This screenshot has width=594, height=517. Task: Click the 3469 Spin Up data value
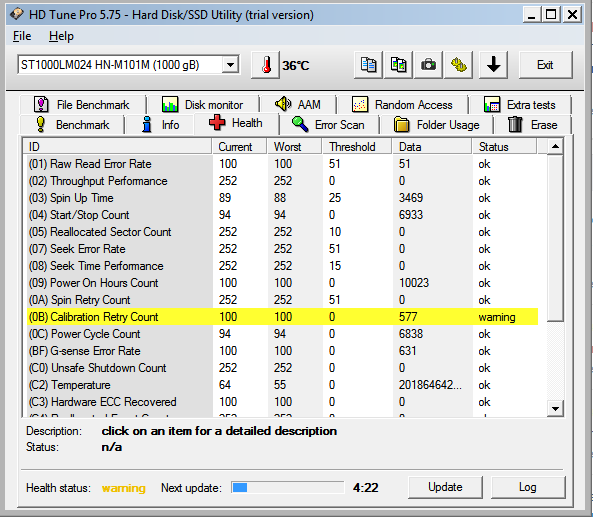click(x=411, y=198)
